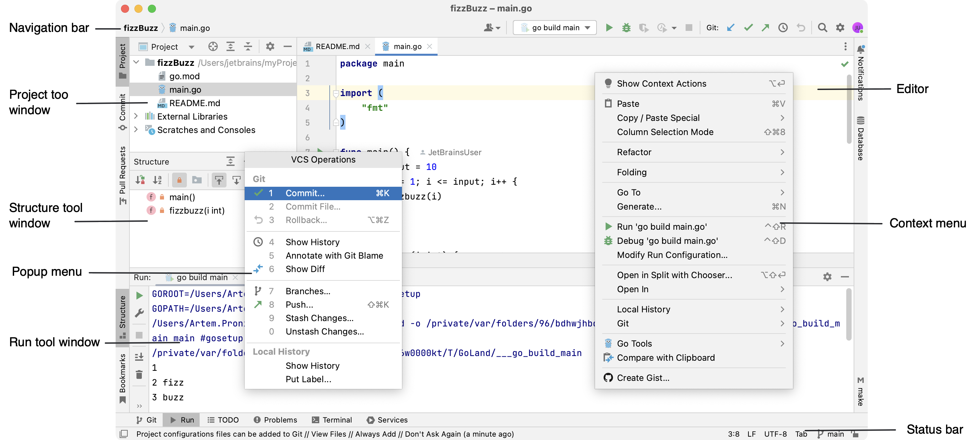Toggle Scroll to End in Run window
The height and width of the screenshot is (440, 980).
pos(139,357)
